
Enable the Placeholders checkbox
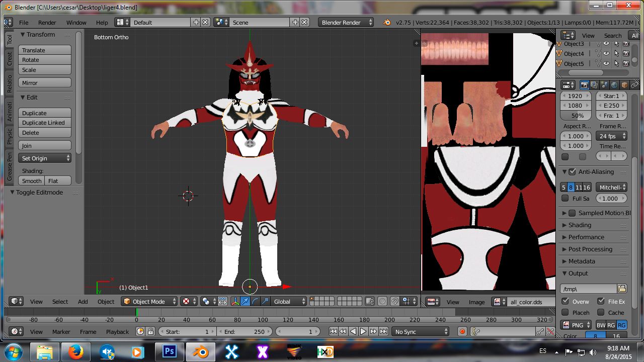coord(566,312)
